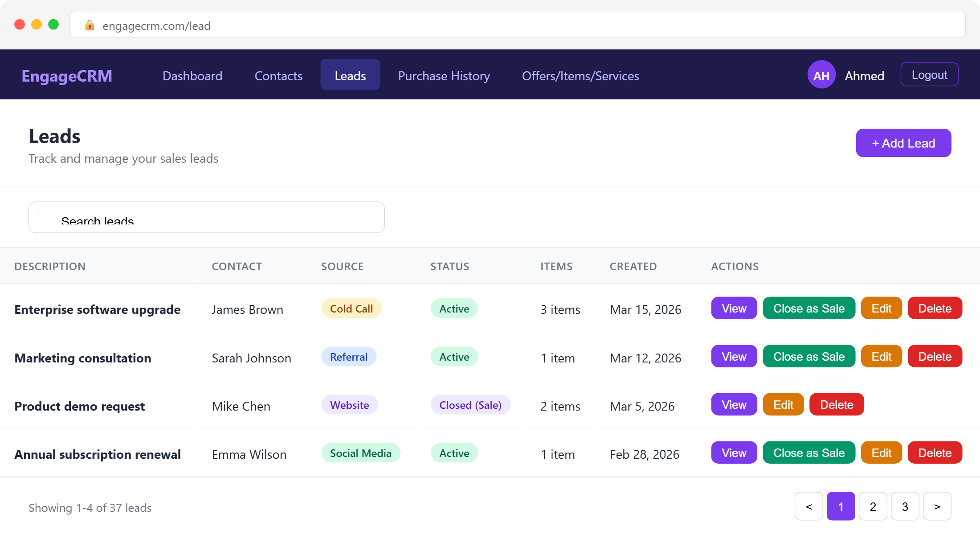The image size is (980, 535).
Task: Click the next page arrow
Action: click(937, 506)
